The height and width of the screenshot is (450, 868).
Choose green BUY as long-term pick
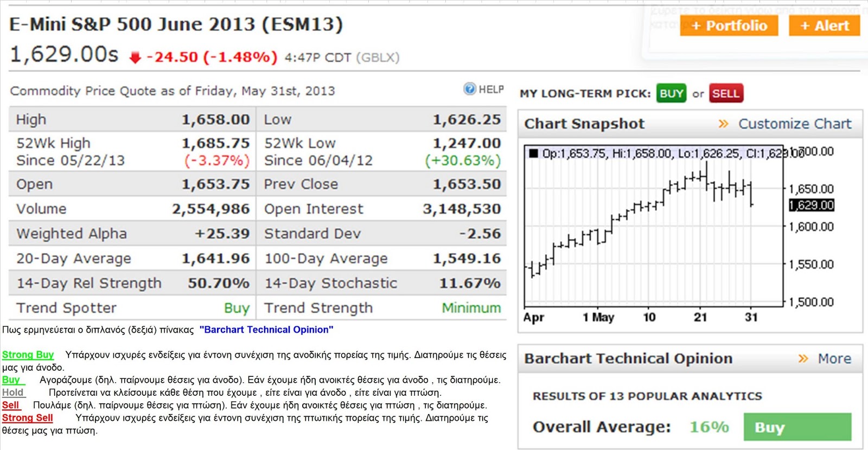click(671, 93)
